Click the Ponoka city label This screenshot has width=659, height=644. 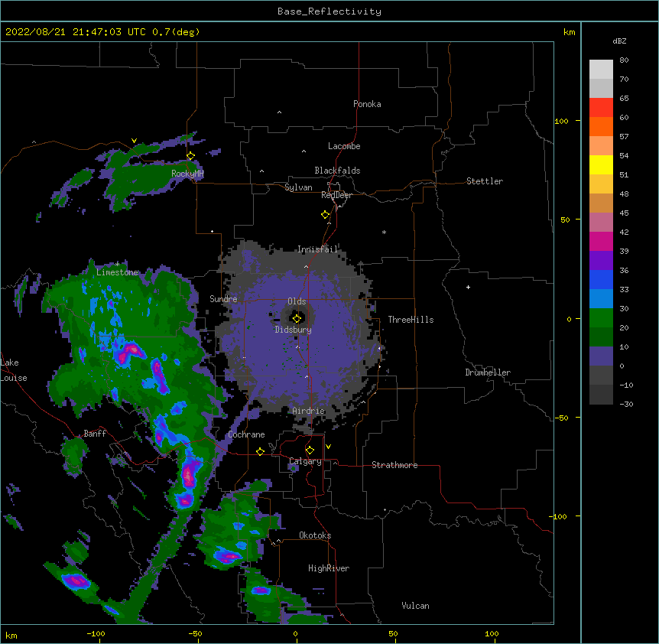[x=367, y=104]
